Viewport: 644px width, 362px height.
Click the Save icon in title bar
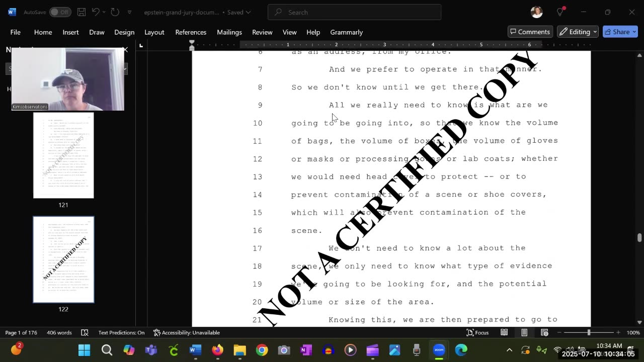click(x=82, y=12)
